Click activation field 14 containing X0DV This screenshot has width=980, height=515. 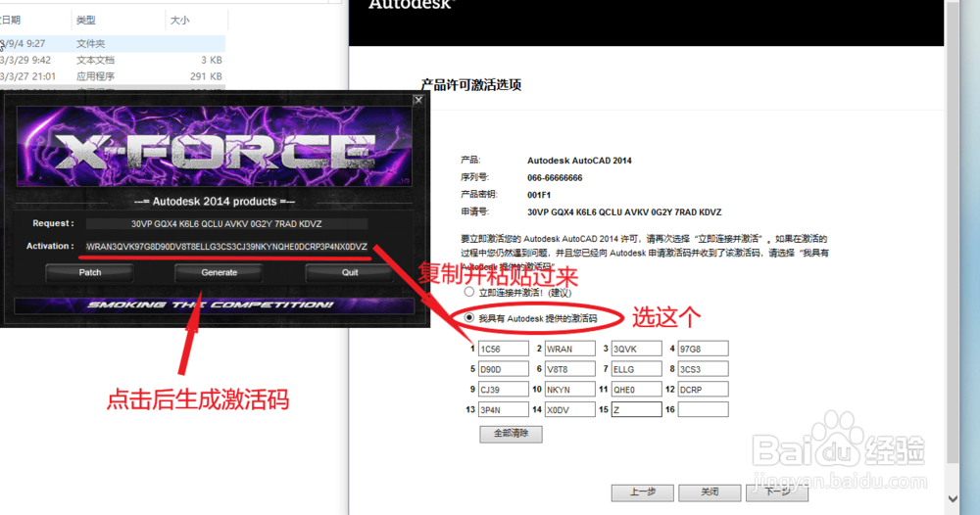569,409
